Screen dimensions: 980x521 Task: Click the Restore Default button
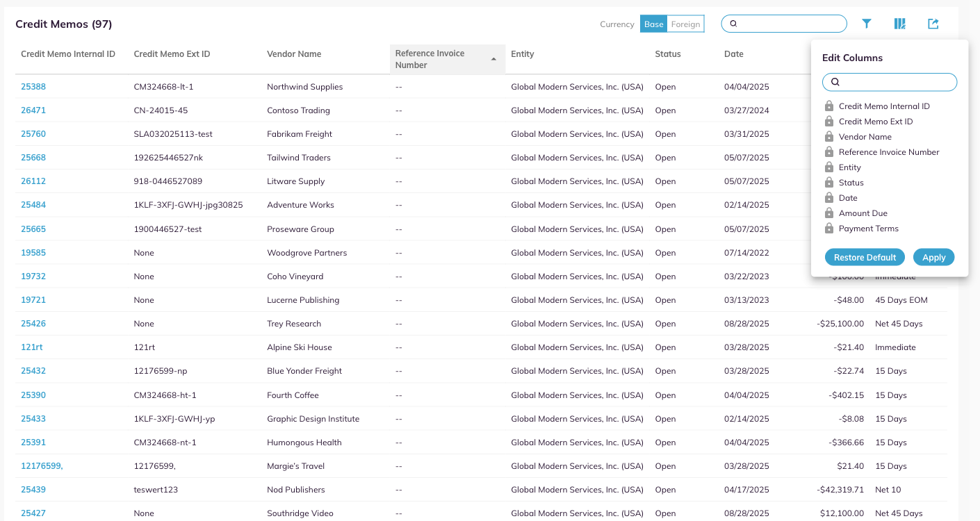coord(865,257)
